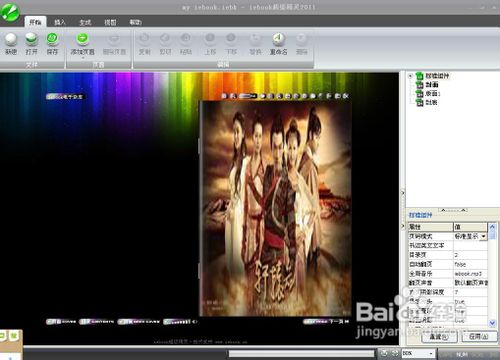
Task: Switch to the 视图 ribbon tab
Action: click(110, 22)
